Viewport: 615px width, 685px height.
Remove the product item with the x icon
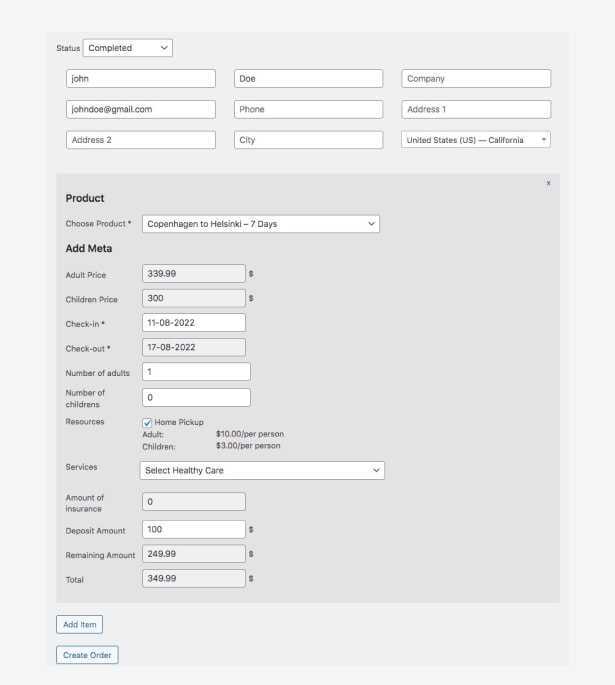pos(548,183)
